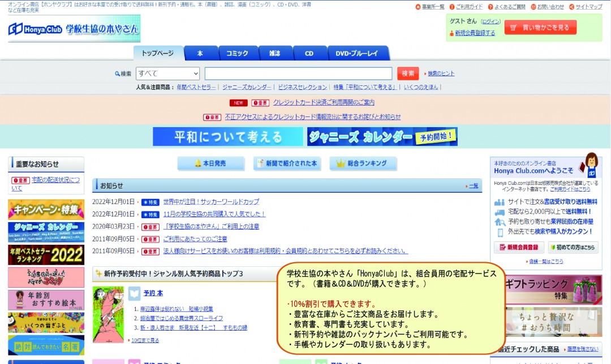Image resolution: width=611 pixels, height=364 pixels.
Task: Click the おすすめコミック pink sidebar banner
Action: click(x=46, y=278)
